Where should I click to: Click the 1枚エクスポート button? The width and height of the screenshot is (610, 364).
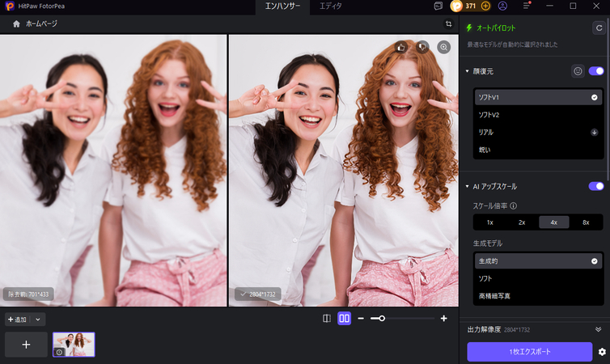(529, 352)
